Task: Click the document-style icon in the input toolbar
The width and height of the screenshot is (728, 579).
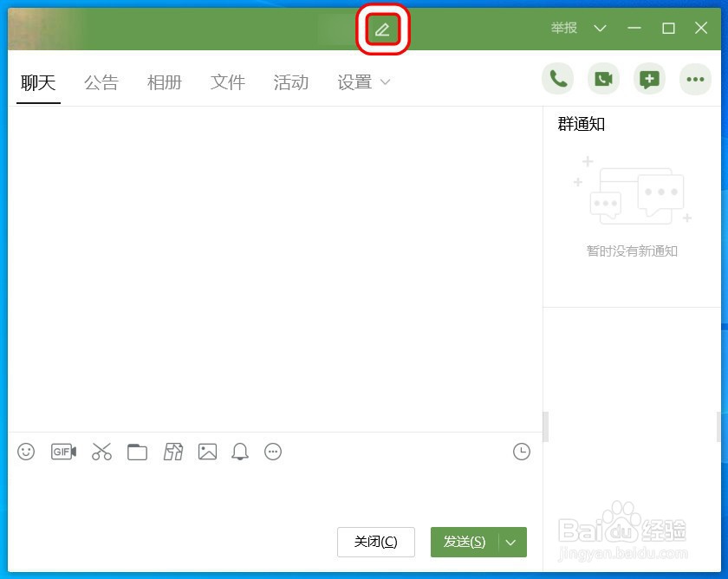Action: click(173, 452)
